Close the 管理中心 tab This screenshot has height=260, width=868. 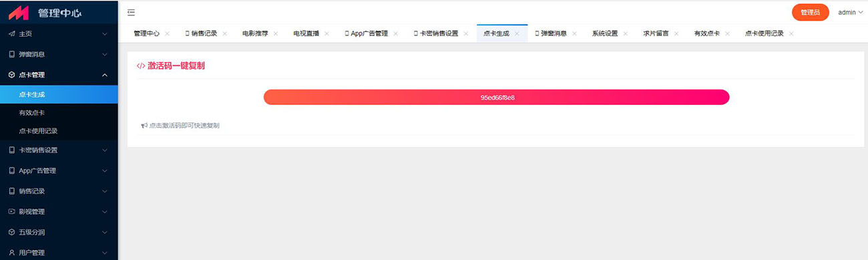(x=167, y=33)
